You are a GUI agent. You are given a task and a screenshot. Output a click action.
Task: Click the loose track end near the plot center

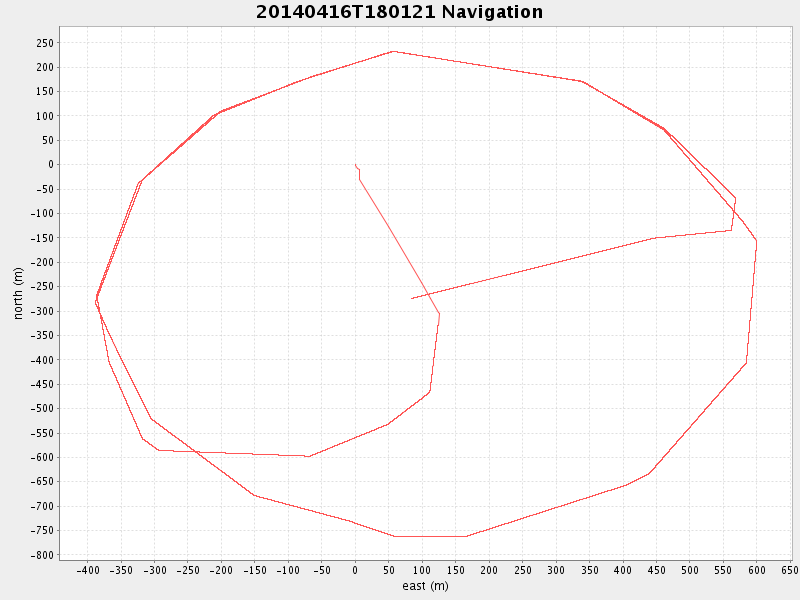click(x=411, y=298)
